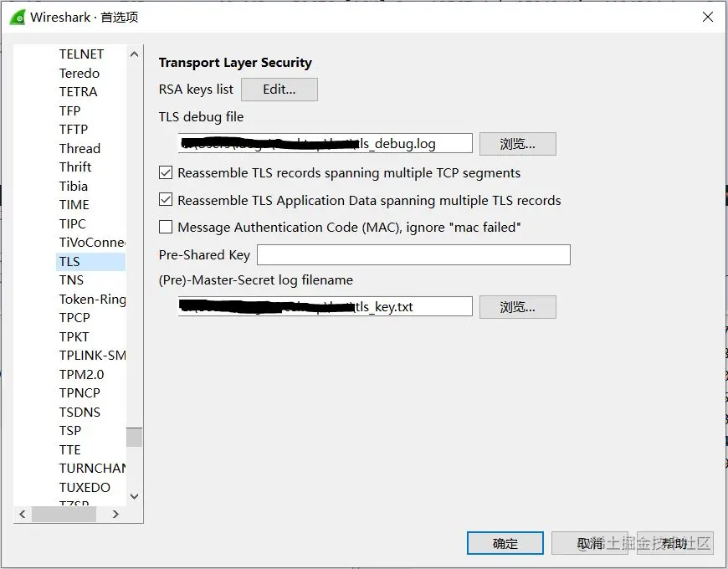Choose Thrift in the protocol list

coord(75,167)
